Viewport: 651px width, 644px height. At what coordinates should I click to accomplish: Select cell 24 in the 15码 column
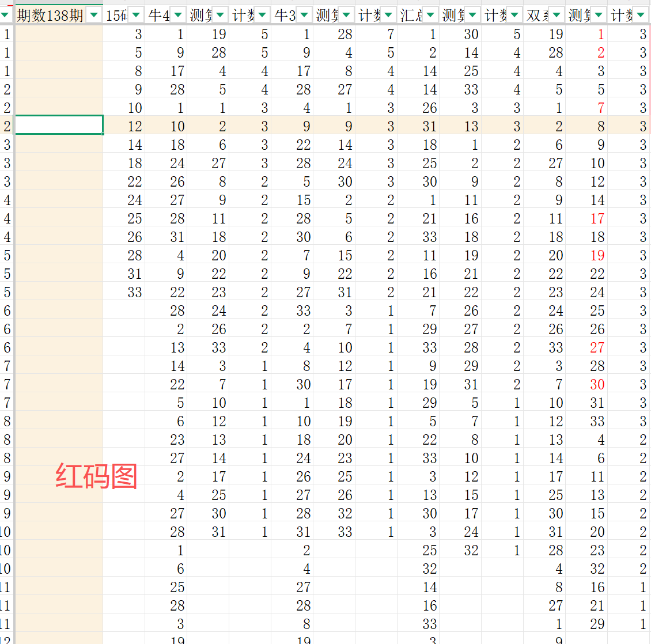pyautogui.click(x=124, y=200)
